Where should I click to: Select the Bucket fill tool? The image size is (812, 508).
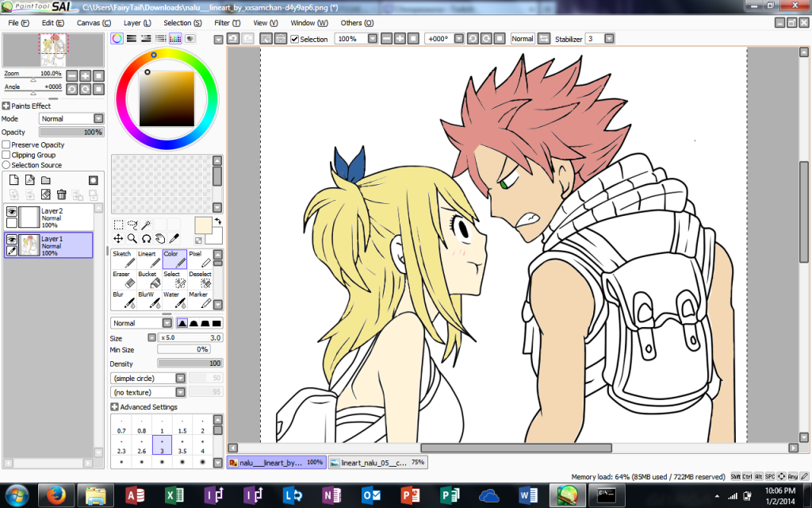tap(147, 279)
